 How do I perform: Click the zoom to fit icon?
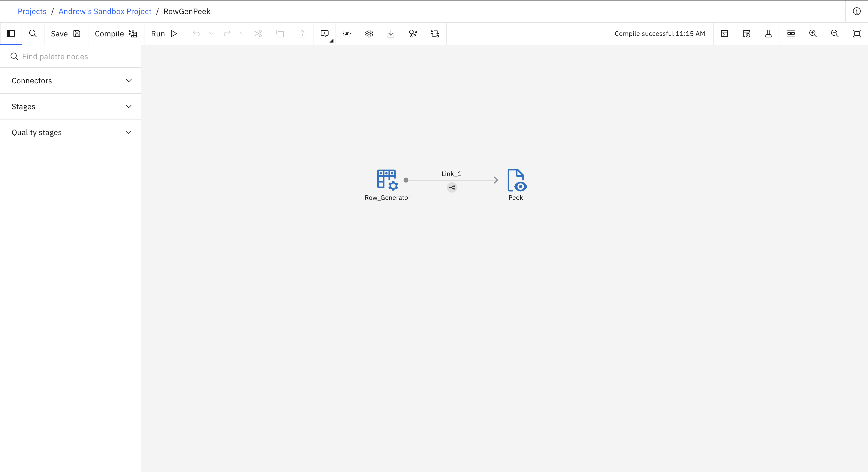(x=856, y=34)
